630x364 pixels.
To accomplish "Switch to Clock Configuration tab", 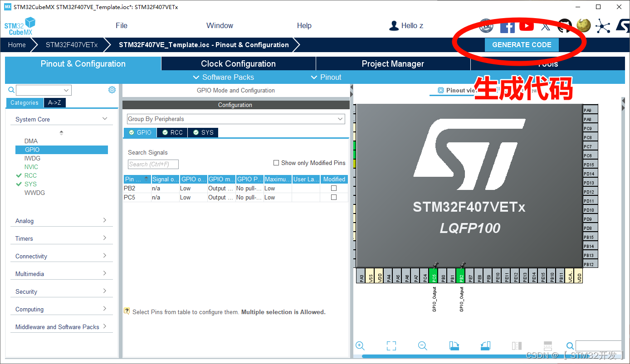I will (239, 63).
